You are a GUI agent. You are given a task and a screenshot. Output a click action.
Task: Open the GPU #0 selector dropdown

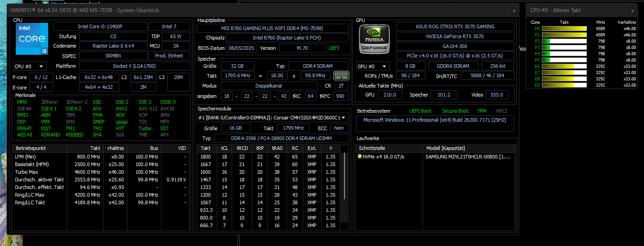[x=373, y=66]
